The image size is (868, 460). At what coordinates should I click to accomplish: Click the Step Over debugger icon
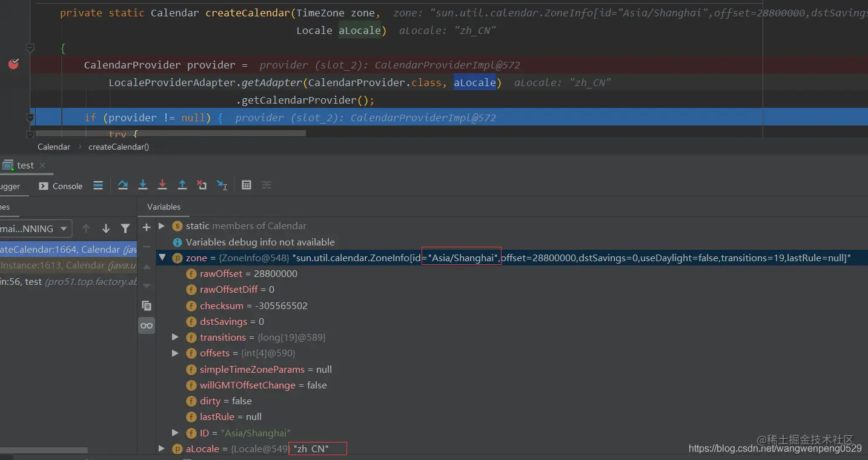(x=123, y=185)
